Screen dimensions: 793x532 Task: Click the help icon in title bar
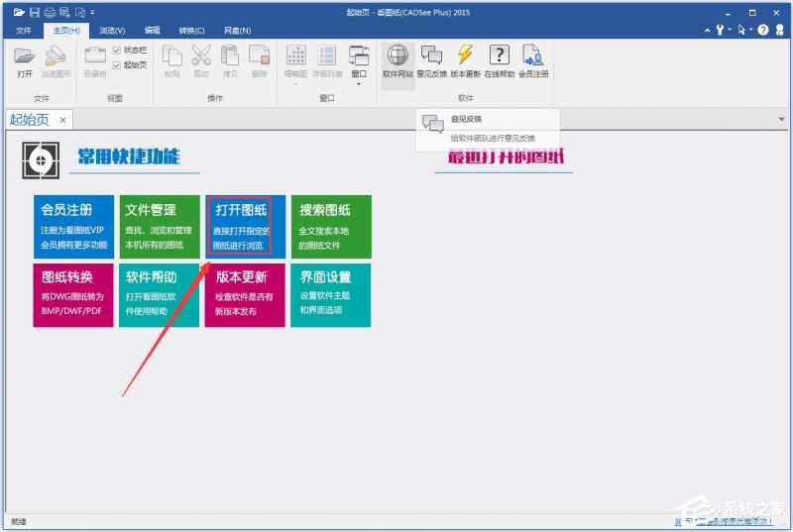coord(763,31)
